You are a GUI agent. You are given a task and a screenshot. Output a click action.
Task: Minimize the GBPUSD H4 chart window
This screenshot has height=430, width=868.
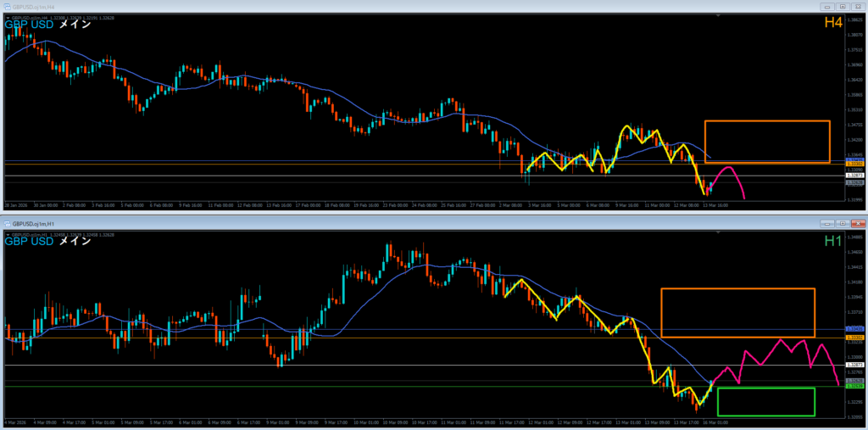click(x=826, y=5)
